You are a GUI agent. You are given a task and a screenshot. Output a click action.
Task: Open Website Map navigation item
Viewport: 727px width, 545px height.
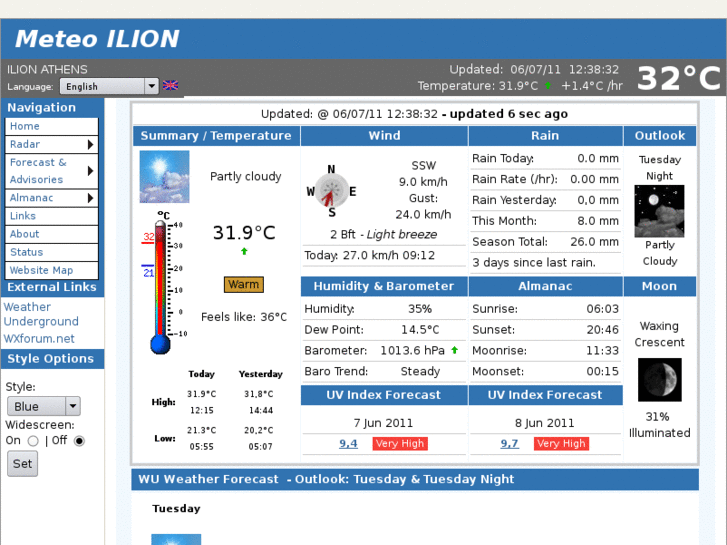point(51,270)
